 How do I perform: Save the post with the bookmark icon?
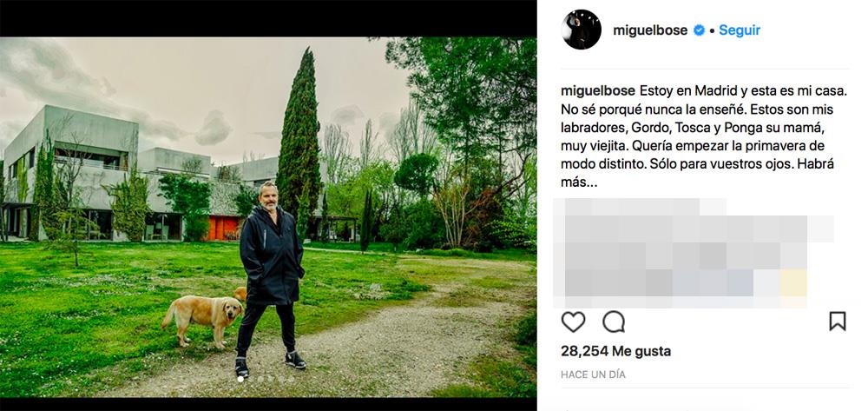837,322
